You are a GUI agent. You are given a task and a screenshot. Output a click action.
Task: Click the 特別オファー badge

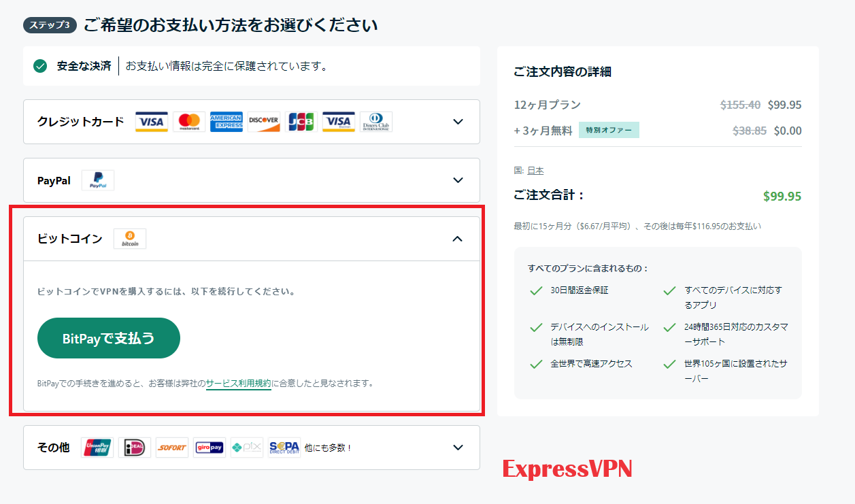(609, 131)
